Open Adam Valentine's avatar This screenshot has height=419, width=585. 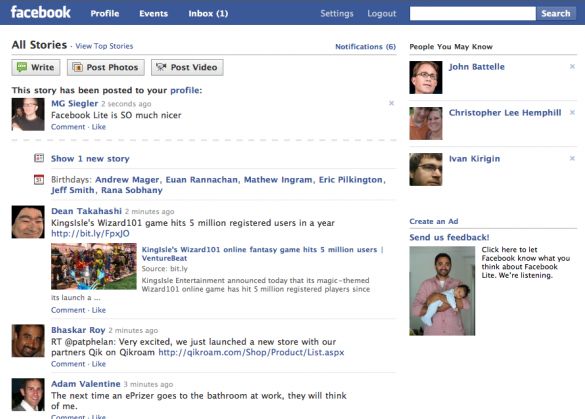pyautogui.click(x=28, y=394)
